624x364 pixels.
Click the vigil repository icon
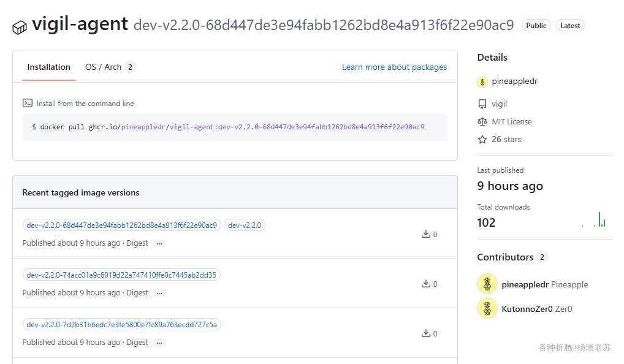[482, 104]
